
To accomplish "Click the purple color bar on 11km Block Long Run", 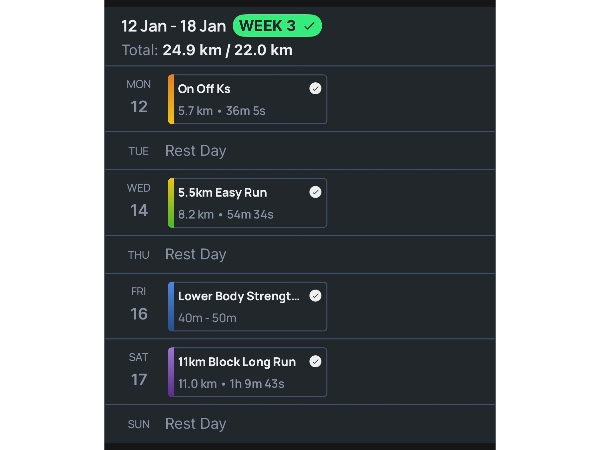I will click(x=171, y=371).
